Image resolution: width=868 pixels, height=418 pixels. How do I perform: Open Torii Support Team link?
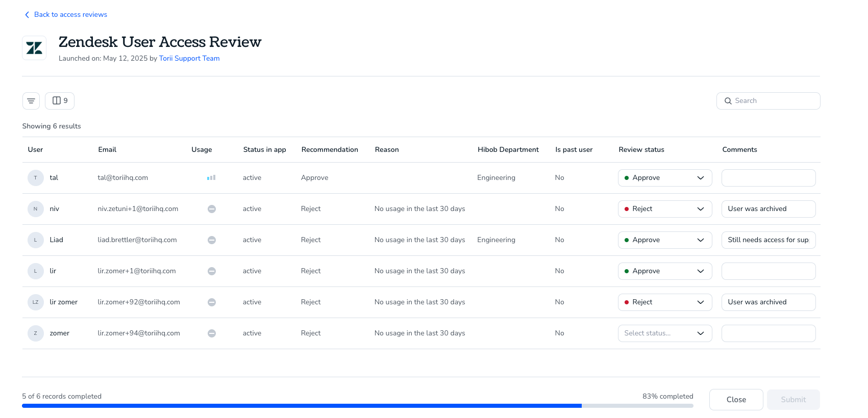(189, 59)
